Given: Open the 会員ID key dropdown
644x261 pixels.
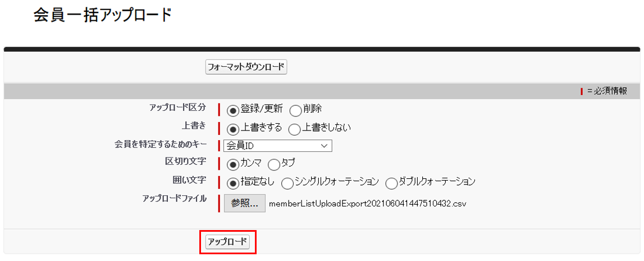Looking at the screenshot, I should [277, 146].
